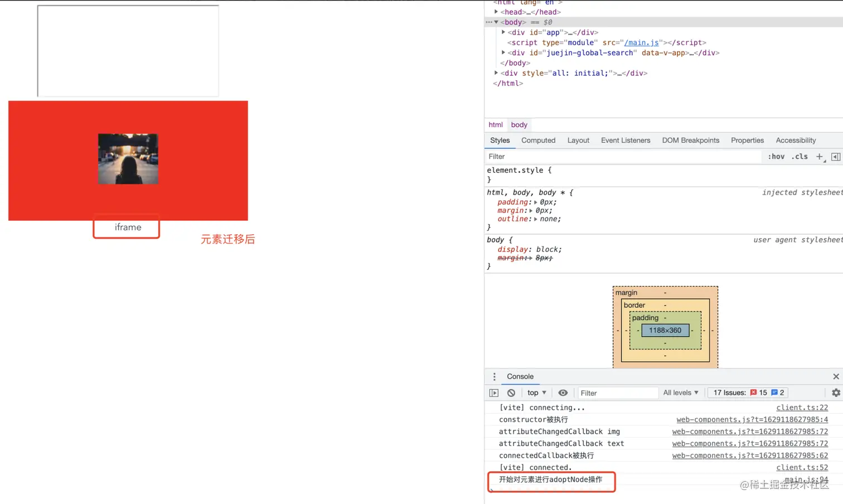This screenshot has height=504, width=843.
Task: Select the closing </body> tag line
Action: pyautogui.click(x=515, y=63)
